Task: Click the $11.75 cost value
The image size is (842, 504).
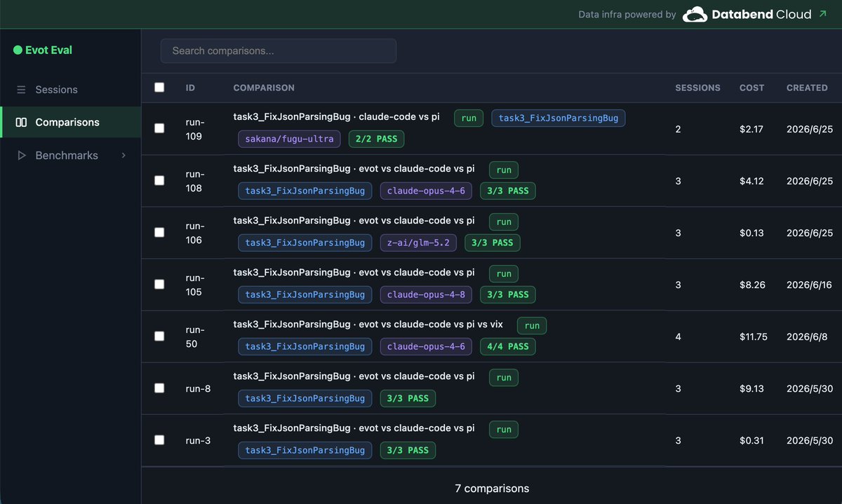Action: point(754,336)
